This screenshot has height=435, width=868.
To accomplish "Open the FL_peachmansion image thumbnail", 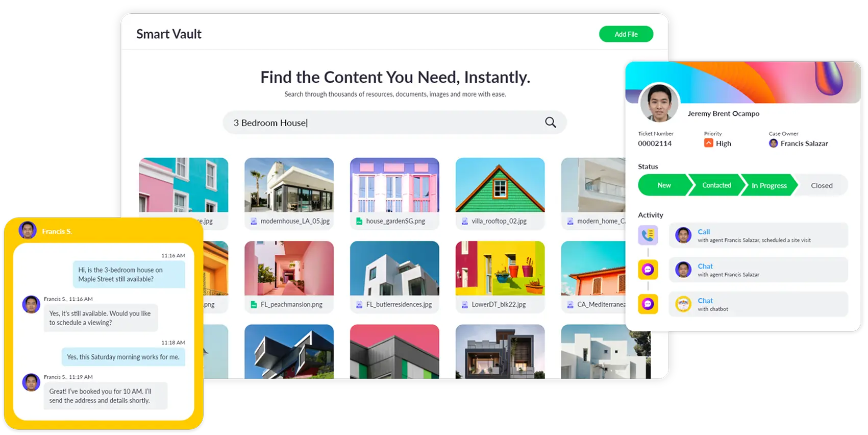I will point(289,268).
